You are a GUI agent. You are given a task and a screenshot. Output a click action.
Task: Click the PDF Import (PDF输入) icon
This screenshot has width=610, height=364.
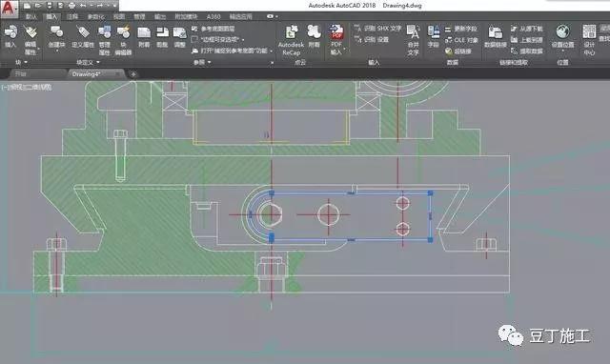(336, 40)
